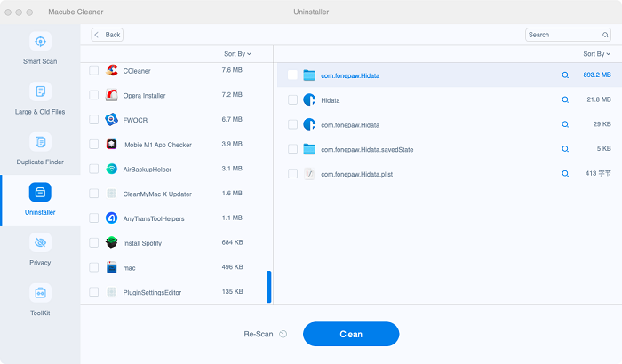
Task: Open the Large & Old Files section
Action: pos(39,98)
